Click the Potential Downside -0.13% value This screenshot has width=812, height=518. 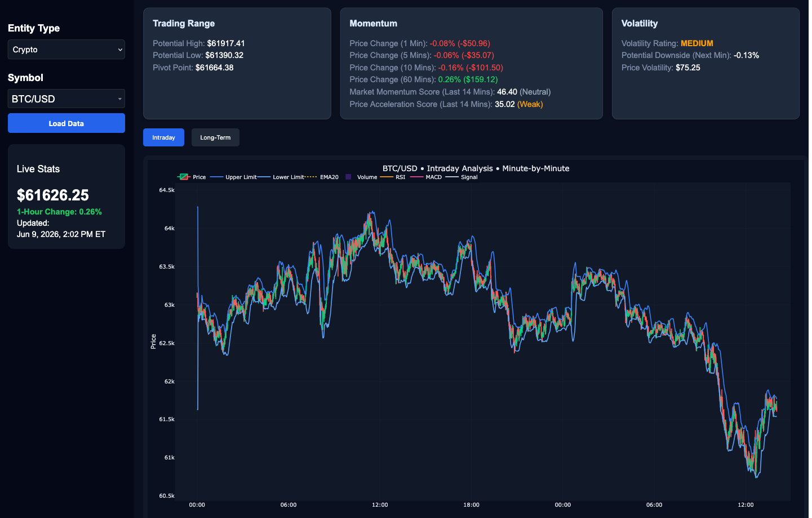tap(746, 55)
